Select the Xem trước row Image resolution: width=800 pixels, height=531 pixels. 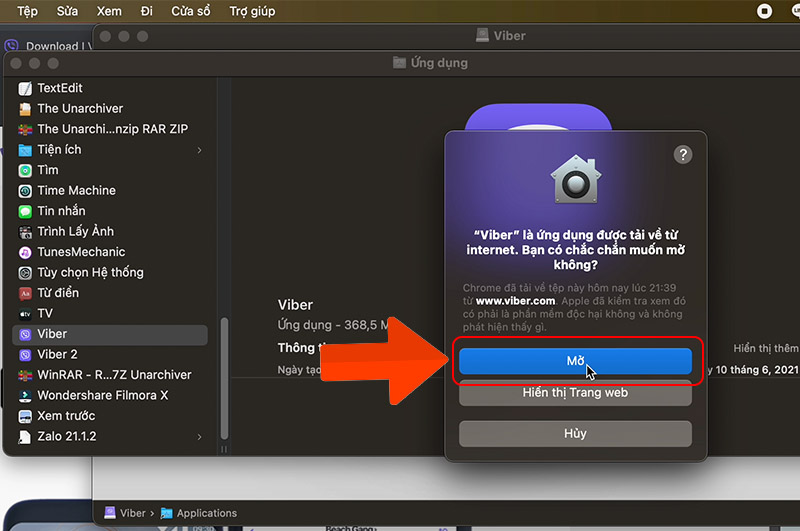[110, 417]
